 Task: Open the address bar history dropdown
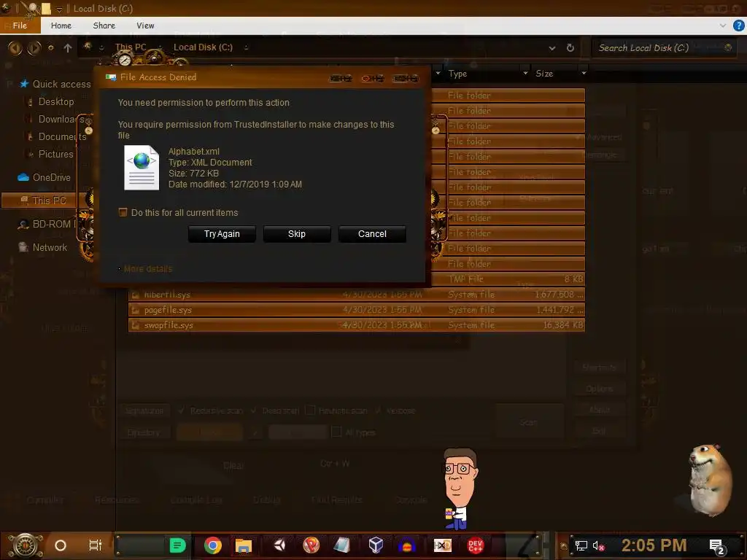click(552, 47)
